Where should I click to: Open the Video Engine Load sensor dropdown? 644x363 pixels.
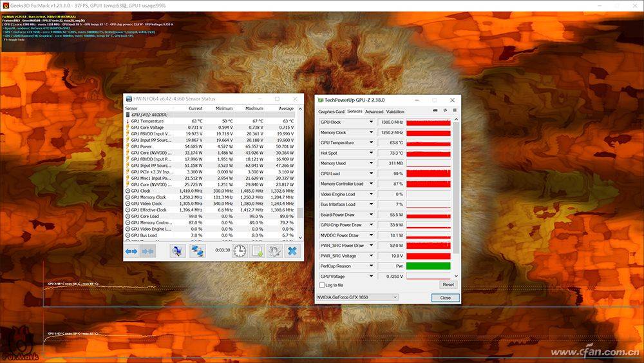371,194
